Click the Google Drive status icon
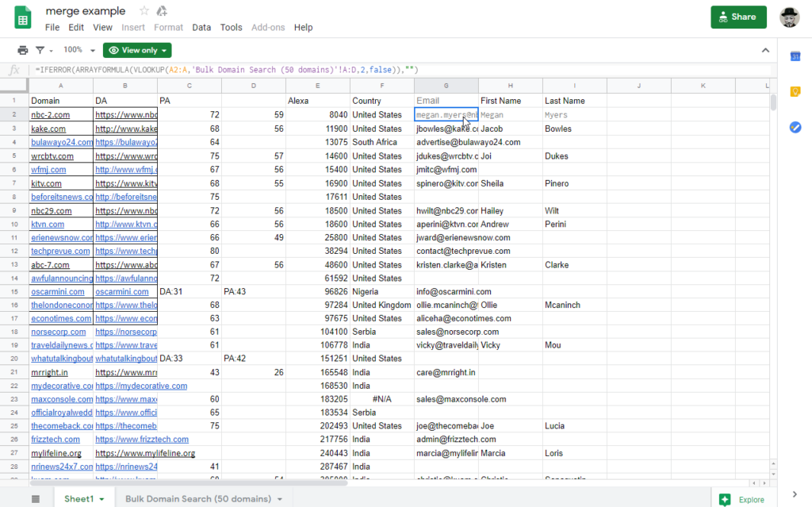The image size is (812, 507). coord(162,11)
